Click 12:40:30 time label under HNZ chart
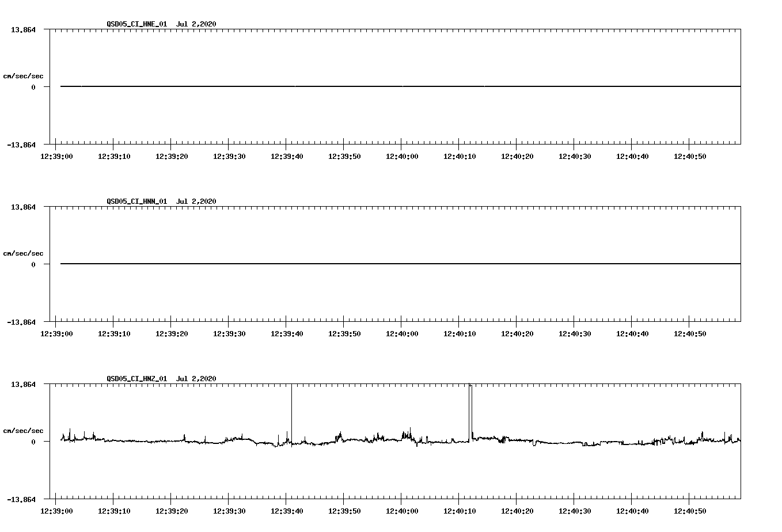The image size is (782, 532). (575, 511)
